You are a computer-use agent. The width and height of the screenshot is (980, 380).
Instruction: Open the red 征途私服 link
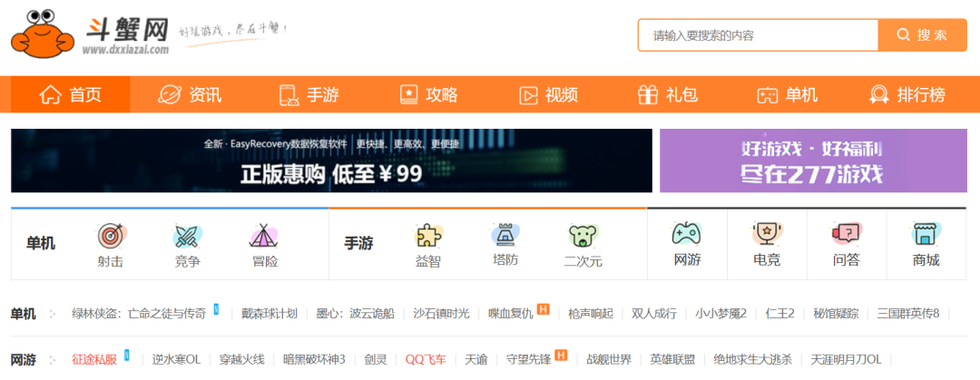[x=94, y=360]
